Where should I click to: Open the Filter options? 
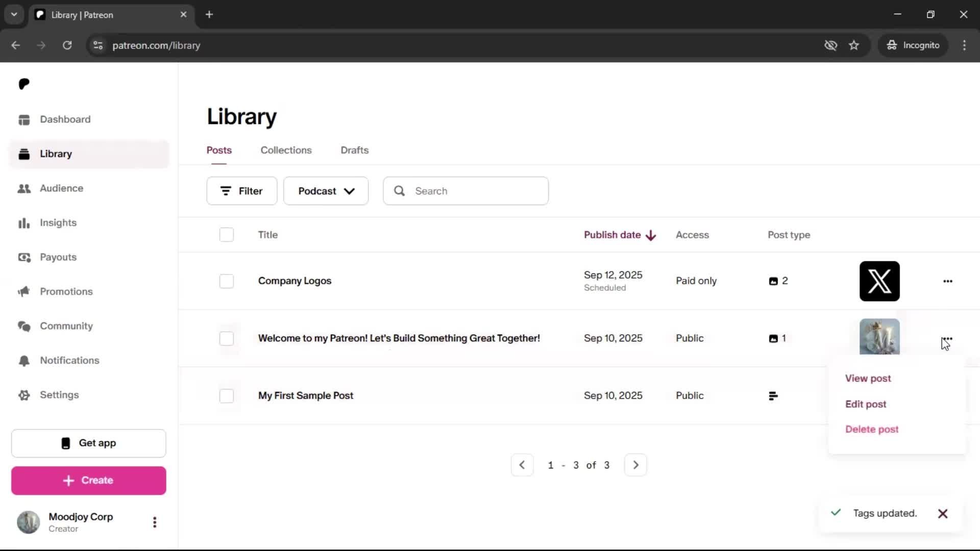coord(241,191)
